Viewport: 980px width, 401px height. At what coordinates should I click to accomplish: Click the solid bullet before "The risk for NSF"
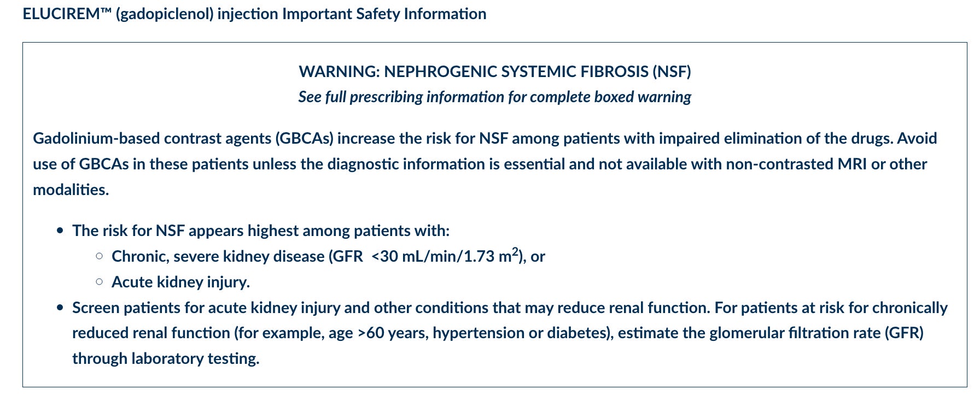pos(60,231)
